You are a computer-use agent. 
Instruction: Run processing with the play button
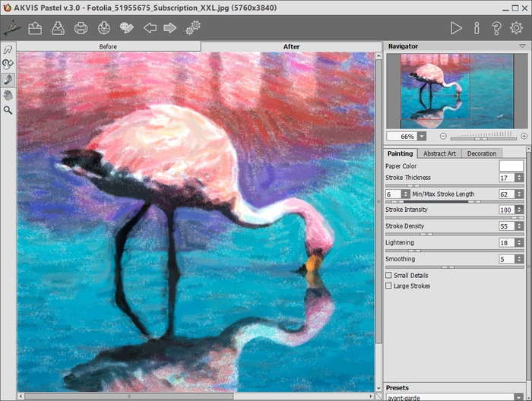(456, 28)
